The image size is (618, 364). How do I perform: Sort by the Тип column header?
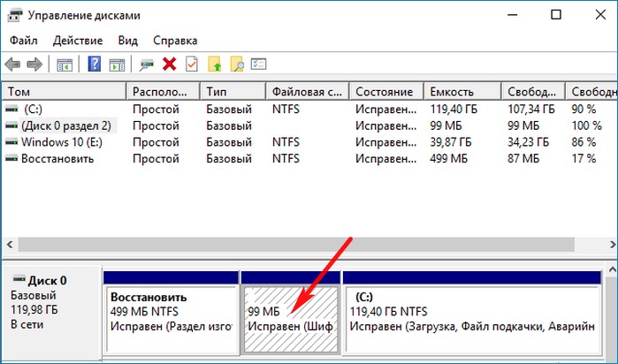[x=233, y=92]
